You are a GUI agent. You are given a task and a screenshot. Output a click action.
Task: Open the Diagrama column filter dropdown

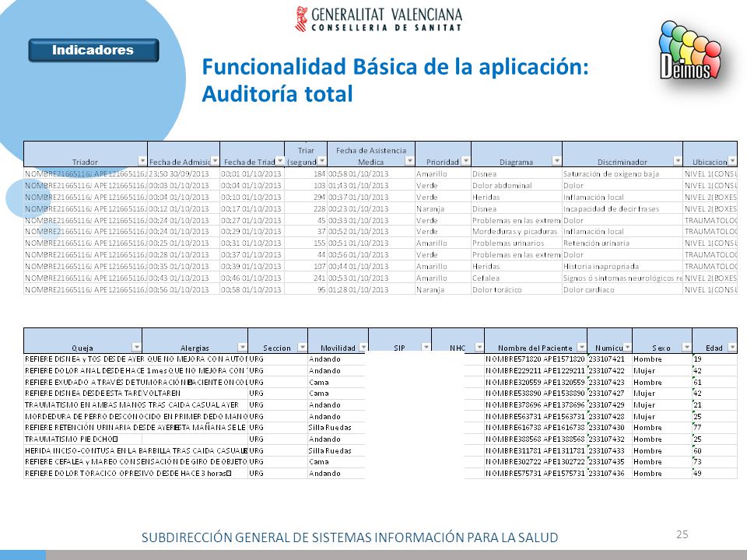pyautogui.click(x=556, y=160)
